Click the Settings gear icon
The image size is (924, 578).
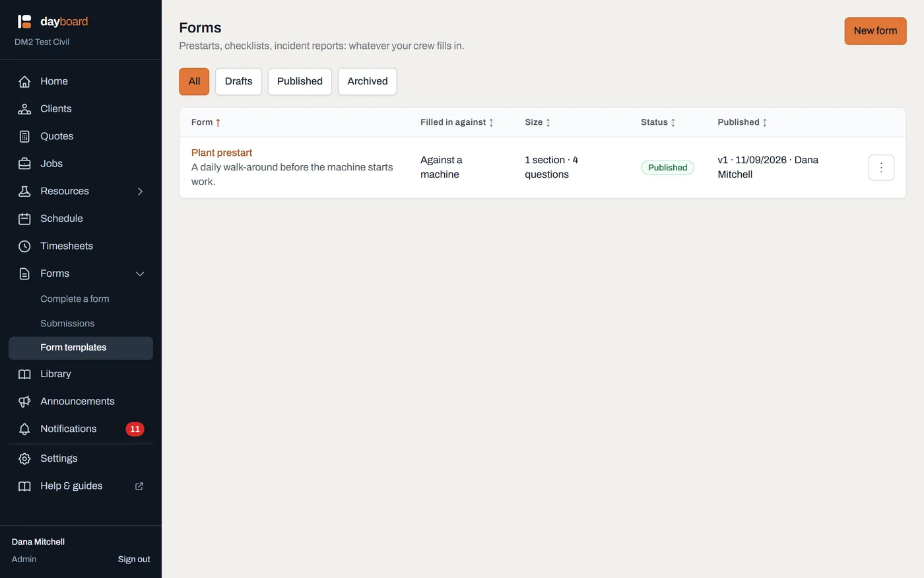(x=24, y=458)
